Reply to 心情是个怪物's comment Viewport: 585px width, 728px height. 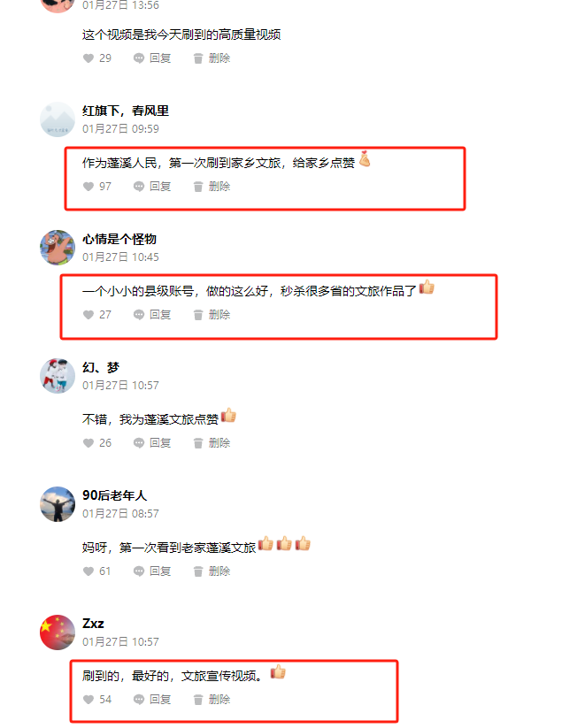152,315
